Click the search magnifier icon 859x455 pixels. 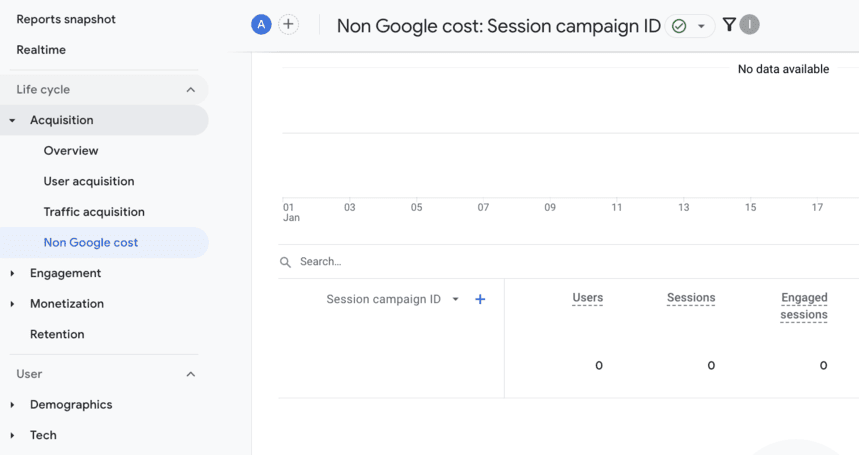(x=286, y=262)
